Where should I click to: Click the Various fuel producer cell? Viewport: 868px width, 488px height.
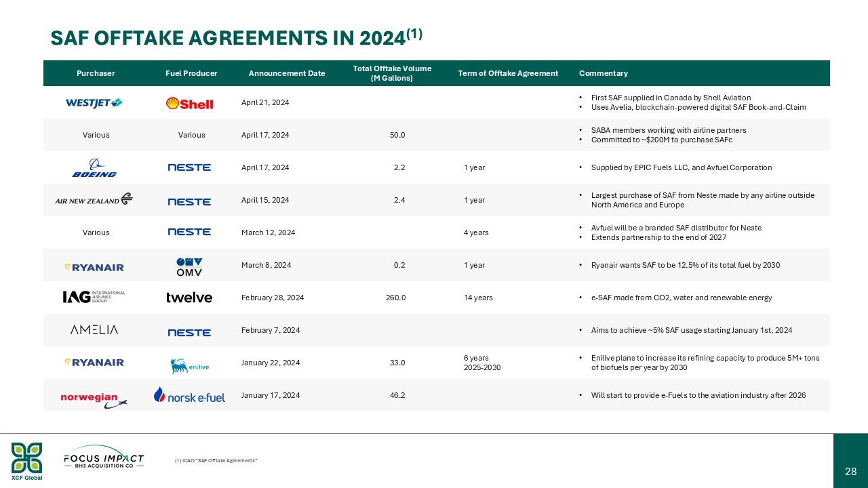[191, 135]
